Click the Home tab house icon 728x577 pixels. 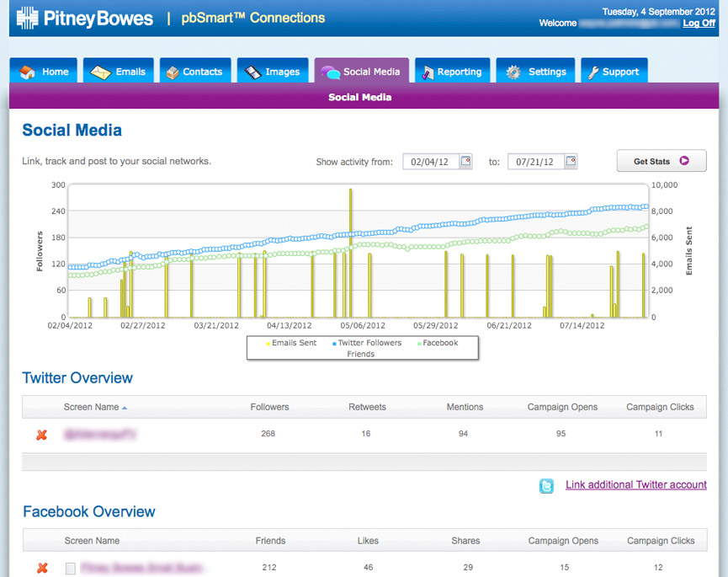tap(28, 72)
